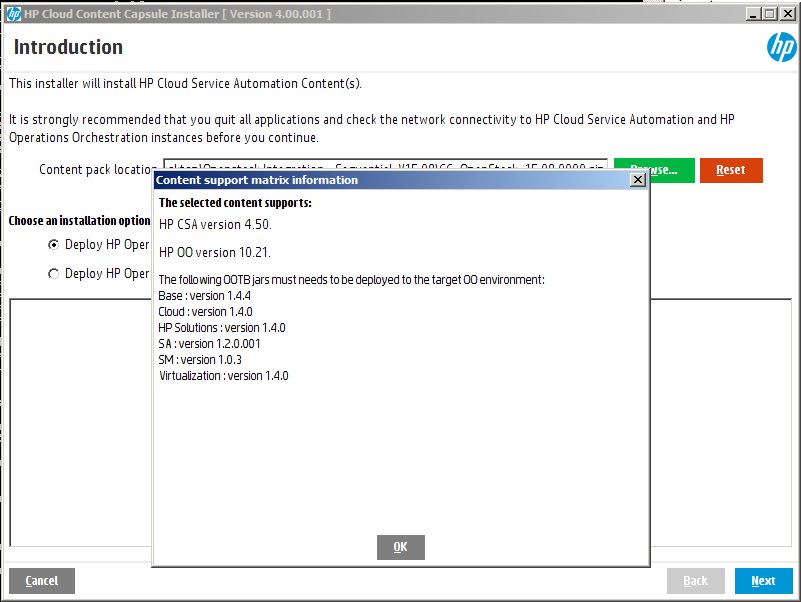Image resolution: width=801 pixels, height=602 pixels.
Task: Close the HP Cloud Content Capsule Installer window
Action: click(x=787, y=14)
